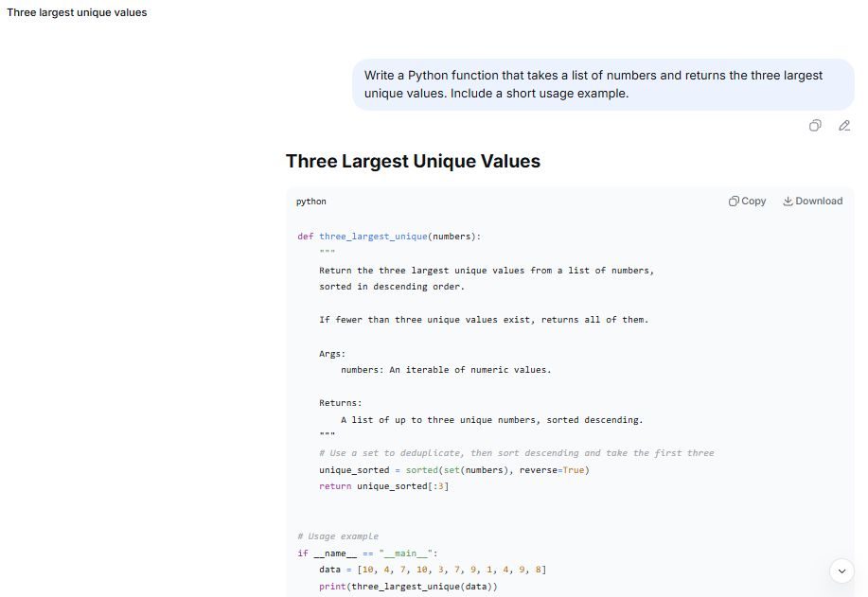Click the 'def three_largest_unique(numbers):' line
The width and height of the screenshot is (868, 597).
(x=389, y=237)
